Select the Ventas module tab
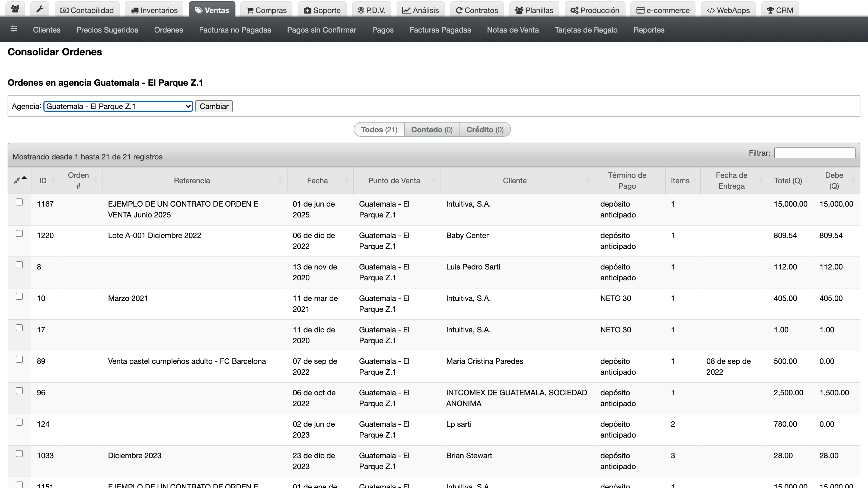This screenshot has height=488, width=868. pyautogui.click(x=212, y=10)
